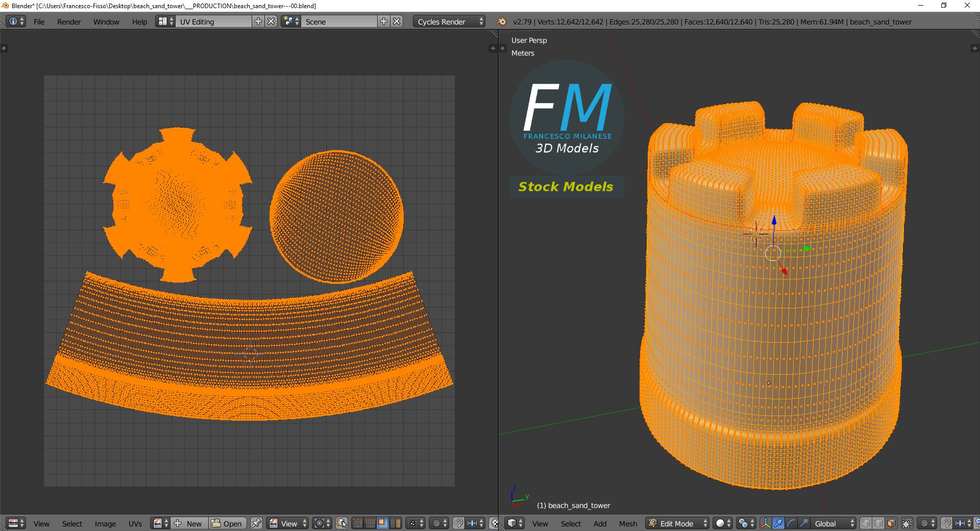Click the translate manipulator arrow icon
The image size is (980, 531).
point(778,523)
